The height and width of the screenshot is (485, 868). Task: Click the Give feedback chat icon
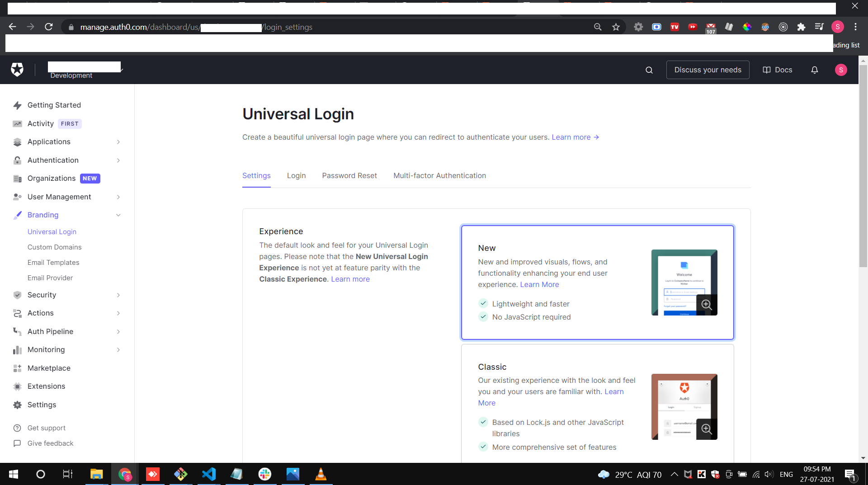[17, 443]
